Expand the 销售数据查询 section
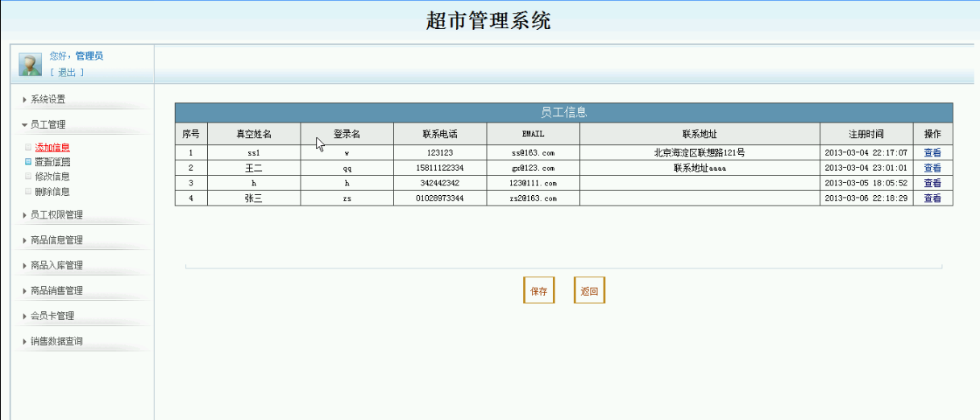This screenshot has width=980, height=420. (56, 341)
